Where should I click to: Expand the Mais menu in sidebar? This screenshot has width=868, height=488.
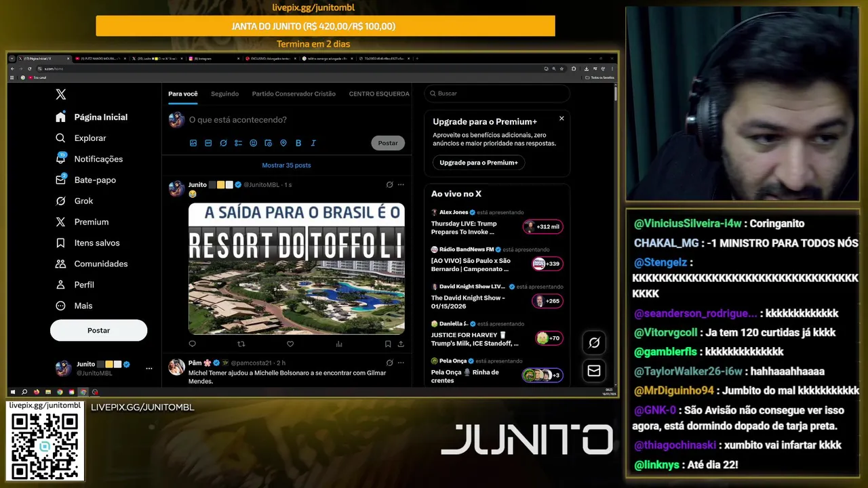click(74, 306)
